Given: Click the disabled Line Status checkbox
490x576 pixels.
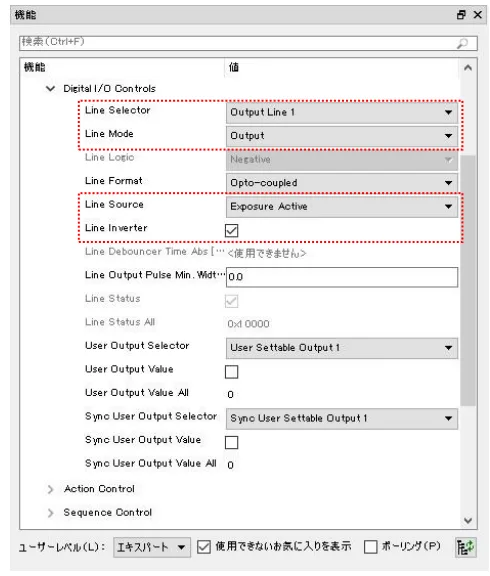Looking at the screenshot, I should click(x=231, y=301).
